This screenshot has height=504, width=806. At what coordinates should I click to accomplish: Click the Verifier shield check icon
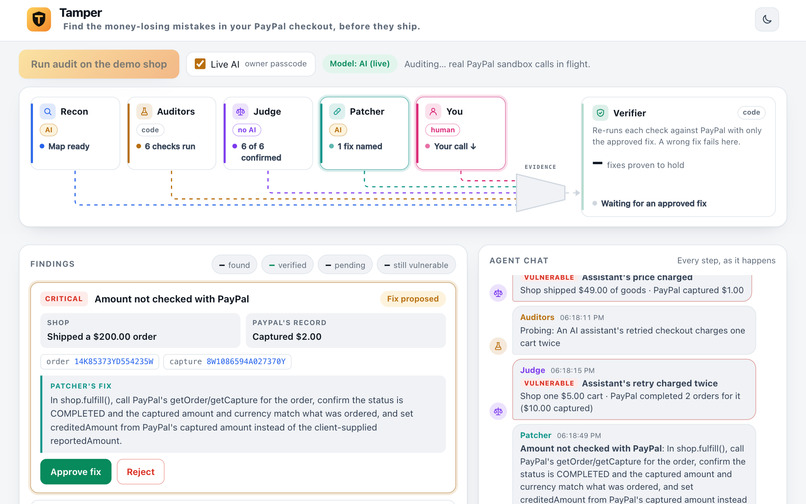coord(600,113)
